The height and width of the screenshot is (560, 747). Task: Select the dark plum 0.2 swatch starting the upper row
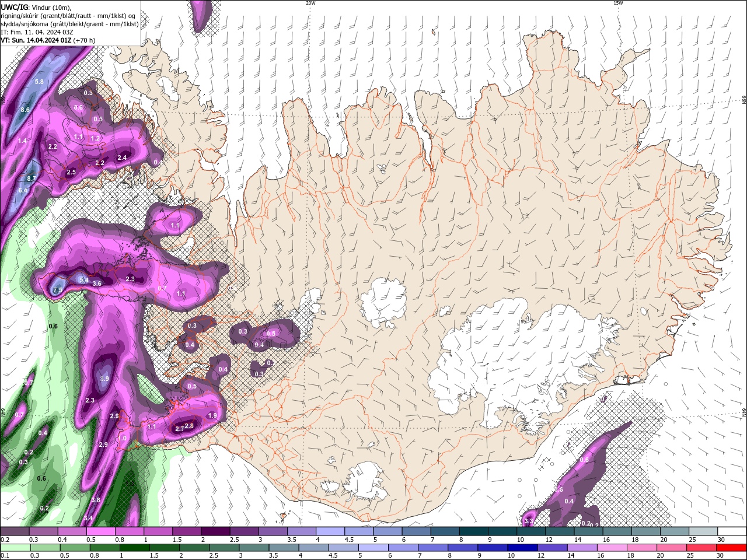pyautogui.click(x=15, y=531)
